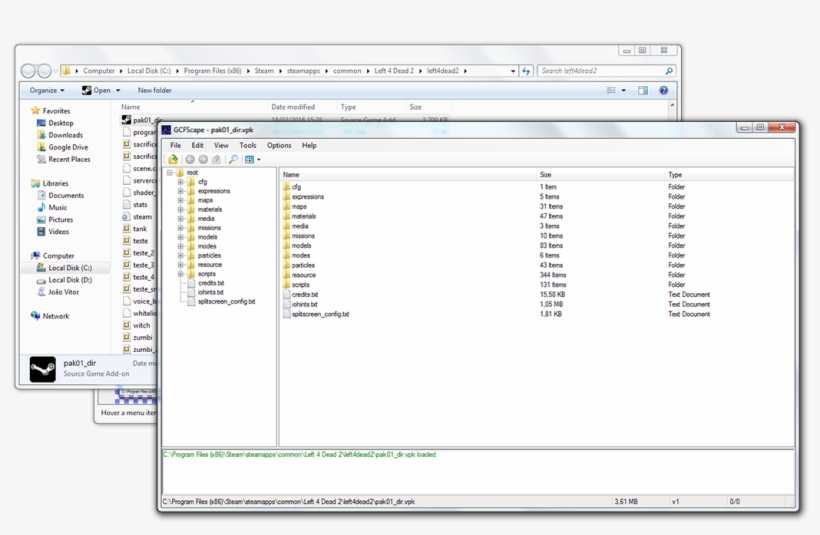Expand the materials folder in the tree
This screenshot has width=820, height=535.
[x=180, y=209]
